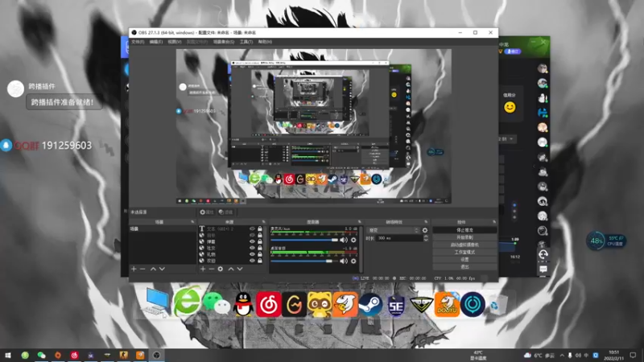Open the DOUYU desktop icon

click(447, 305)
